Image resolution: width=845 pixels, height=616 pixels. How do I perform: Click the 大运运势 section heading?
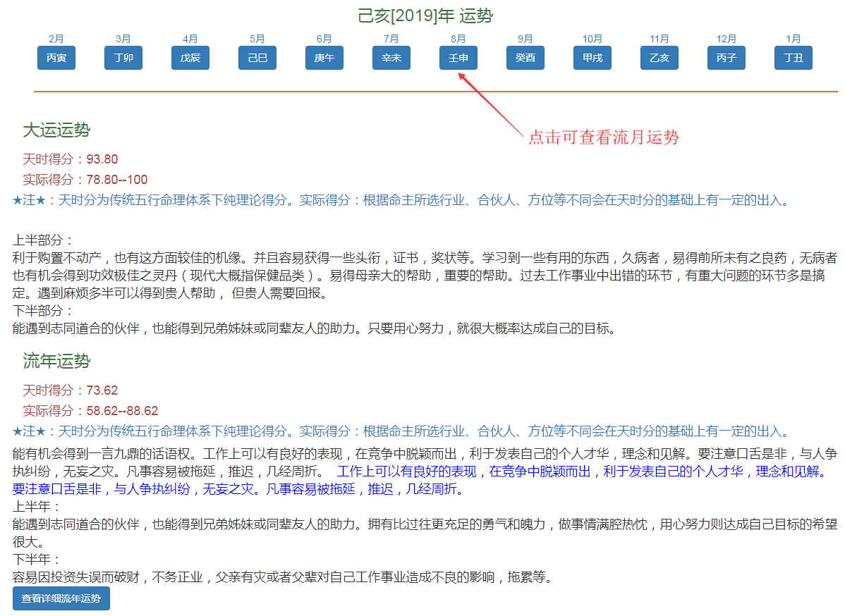56,130
